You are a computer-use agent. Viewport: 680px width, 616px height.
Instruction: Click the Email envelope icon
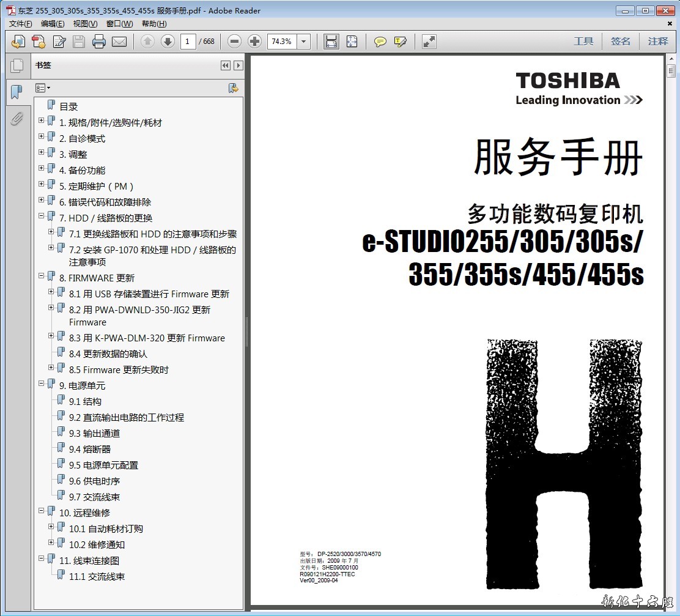point(119,42)
